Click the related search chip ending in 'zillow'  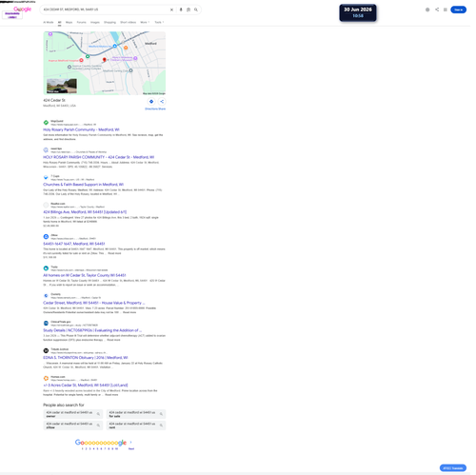point(73,426)
